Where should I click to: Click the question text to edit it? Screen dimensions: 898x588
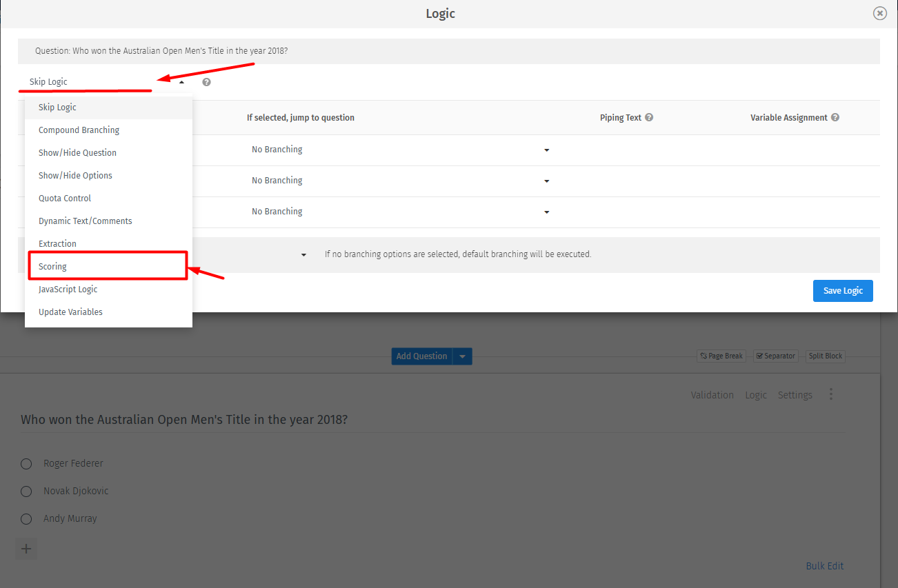[185, 419]
